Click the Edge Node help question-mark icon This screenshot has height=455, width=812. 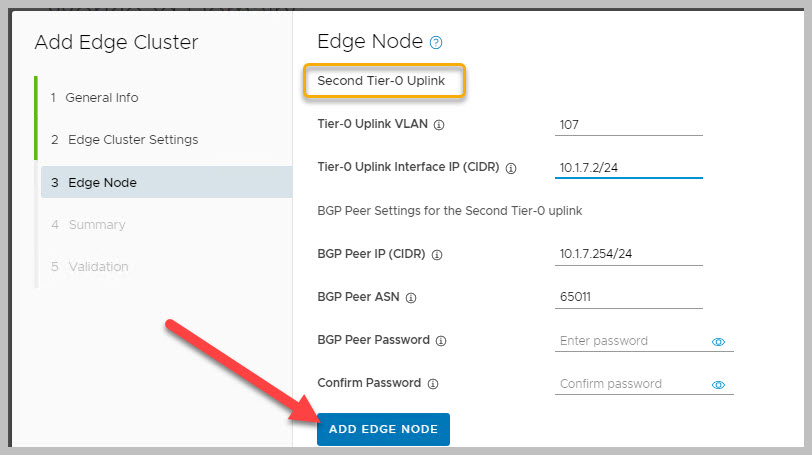(436, 42)
